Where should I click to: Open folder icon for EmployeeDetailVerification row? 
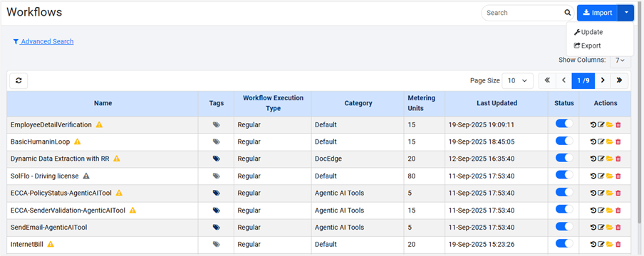(610, 124)
